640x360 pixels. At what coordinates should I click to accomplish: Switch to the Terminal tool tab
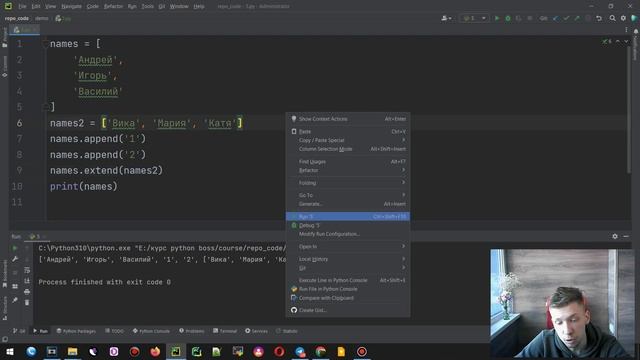coord(225,331)
